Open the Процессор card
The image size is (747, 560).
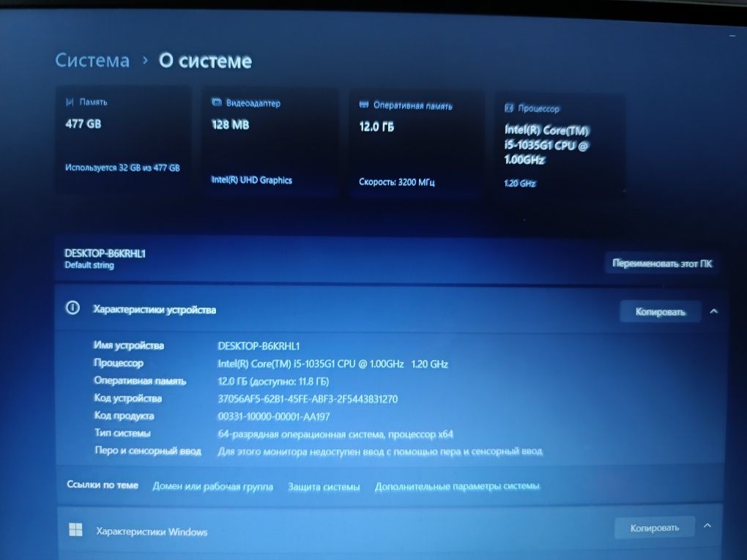coord(560,145)
